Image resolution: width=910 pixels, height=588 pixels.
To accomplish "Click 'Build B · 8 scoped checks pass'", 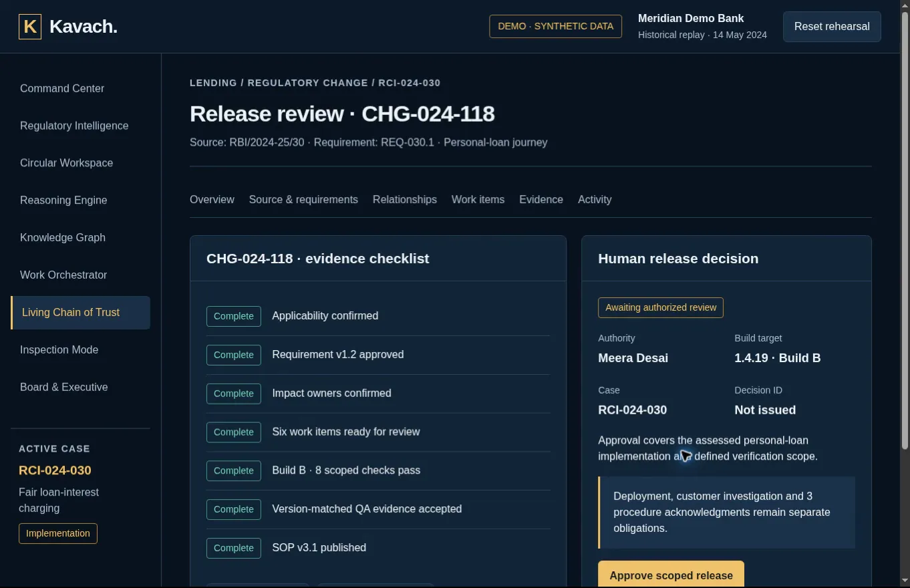I will coord(378,471).
